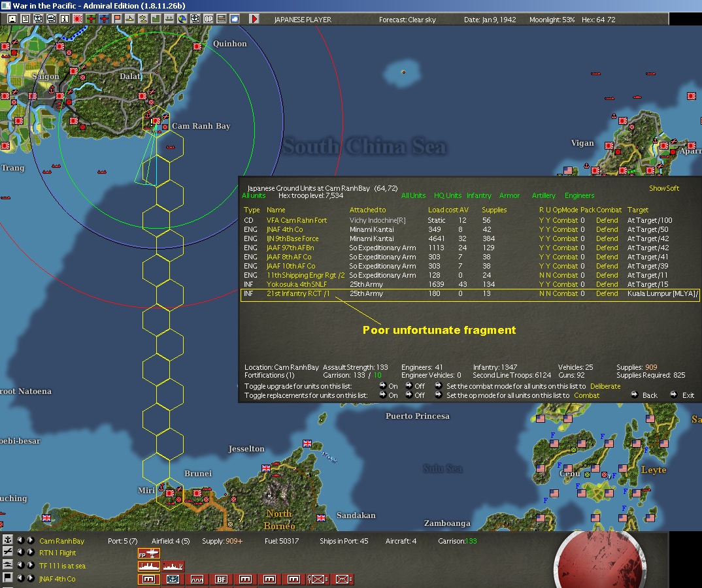Screen dimensions: 702x588
Task: Click the Miri base hex on map
Action: (x=170, y=493)
